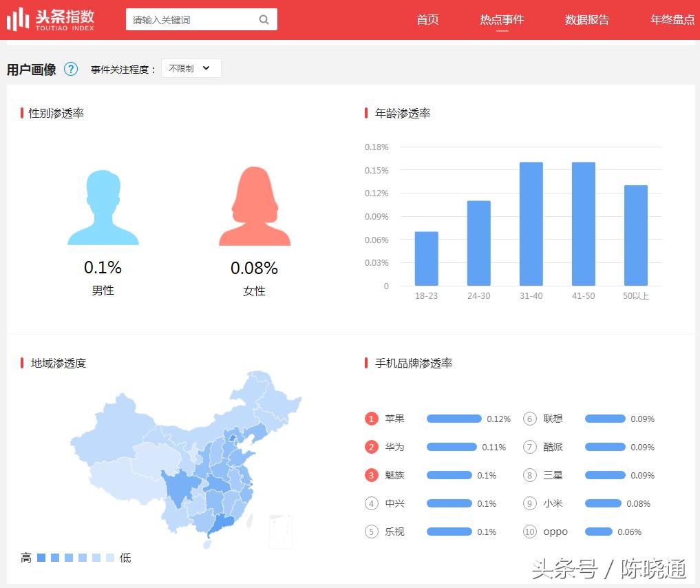
Task: Click the female figure icon
Action: [x=254, y=207]
